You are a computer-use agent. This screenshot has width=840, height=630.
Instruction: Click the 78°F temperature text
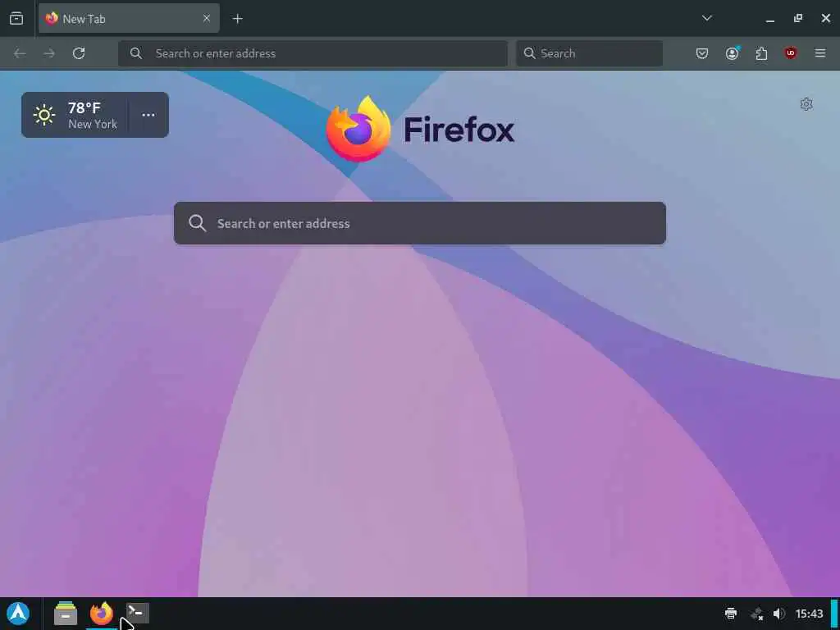84,108
